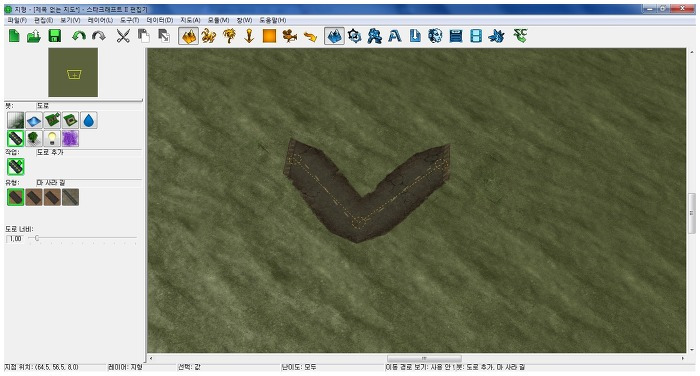
Task: Select the orange Points layer icon
Action: coord(249,36)
